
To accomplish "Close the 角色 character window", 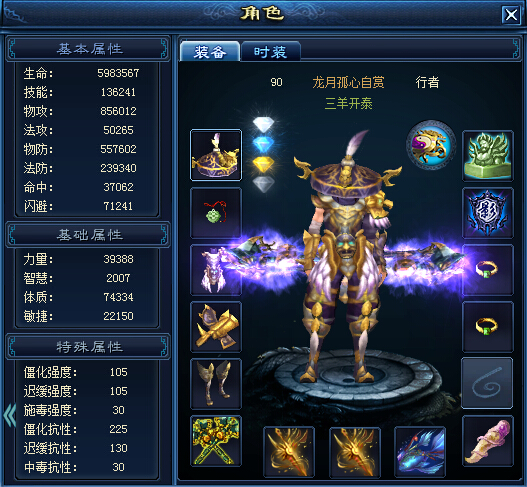I will click(x=511, y=14).
